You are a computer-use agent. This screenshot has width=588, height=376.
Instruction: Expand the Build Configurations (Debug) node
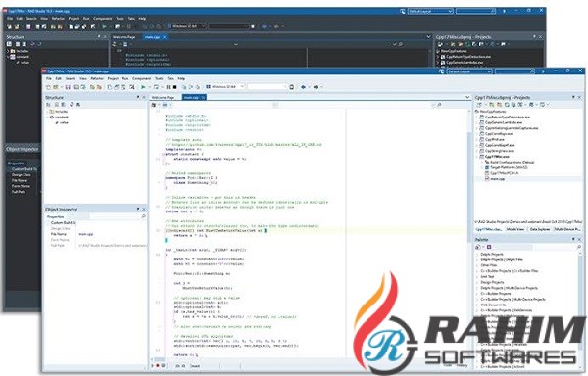tap(482, 163)
